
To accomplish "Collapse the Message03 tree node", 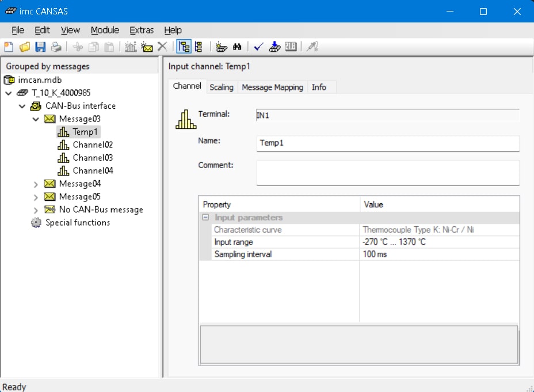I will coord(36,119).
